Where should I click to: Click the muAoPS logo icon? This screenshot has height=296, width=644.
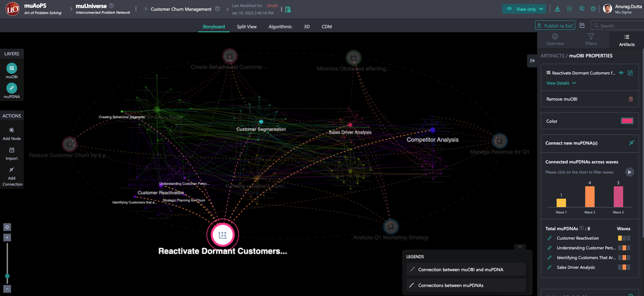pos(12,9)
